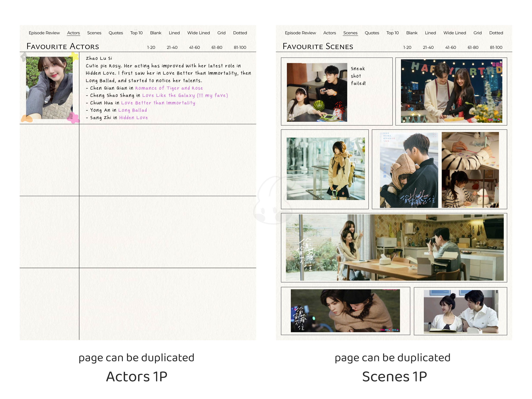Select the Blank page template tab
The width and height of the screenshot is (532, 399).
156,33
